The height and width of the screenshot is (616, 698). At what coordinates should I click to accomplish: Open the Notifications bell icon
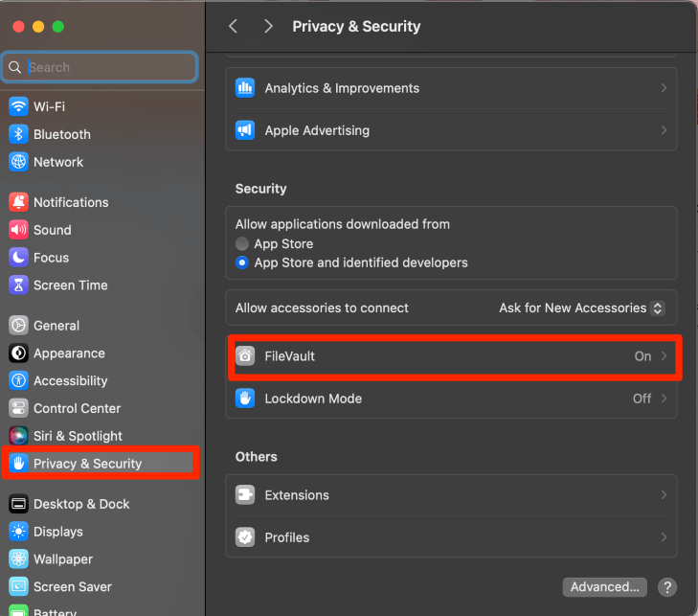(x=18, y=202)
